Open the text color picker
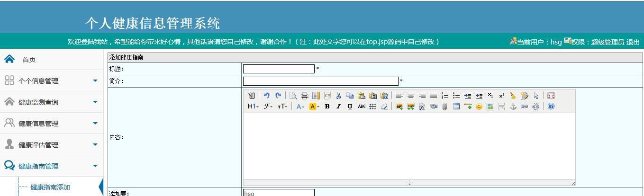Screen dimensions: 644x196 pyautogui.click(x=301, y=107)
